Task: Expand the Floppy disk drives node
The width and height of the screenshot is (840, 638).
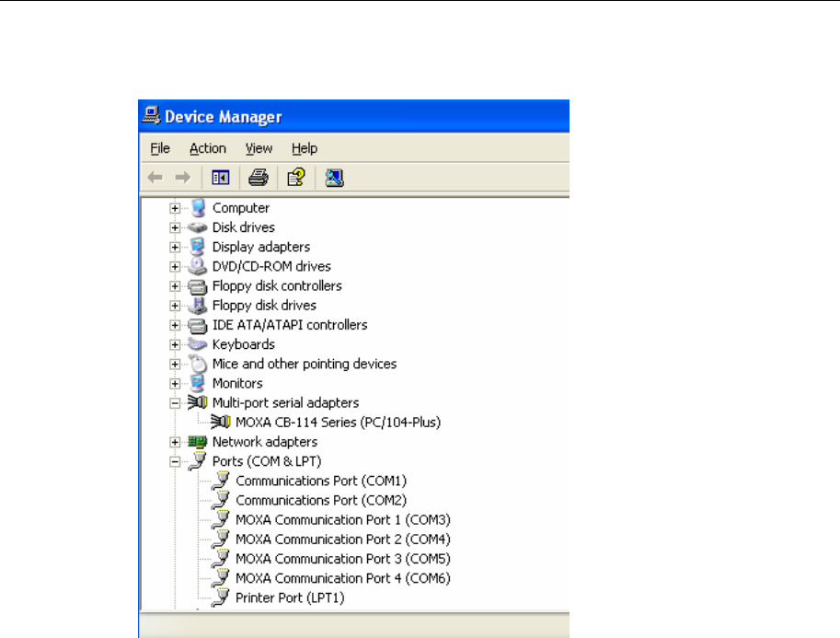Action: (175, 306)
